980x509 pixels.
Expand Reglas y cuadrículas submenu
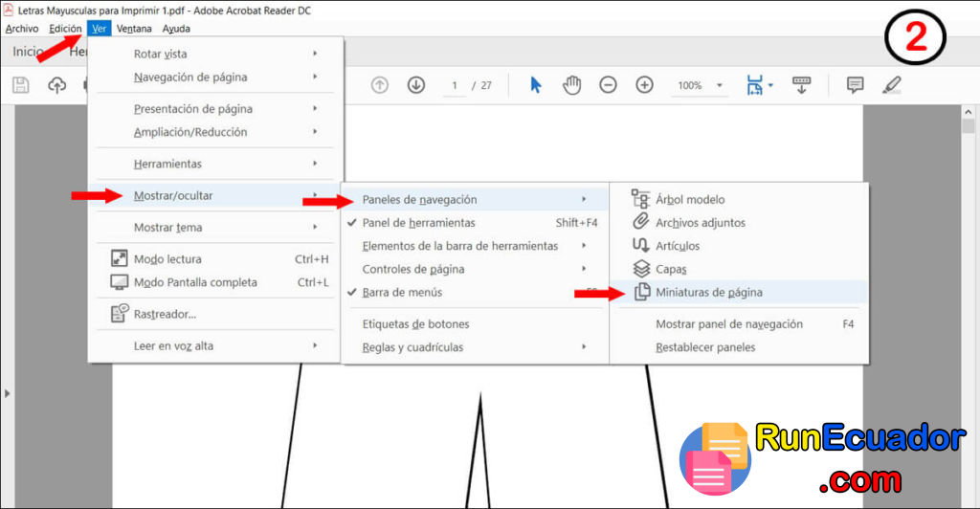point(474,347)
